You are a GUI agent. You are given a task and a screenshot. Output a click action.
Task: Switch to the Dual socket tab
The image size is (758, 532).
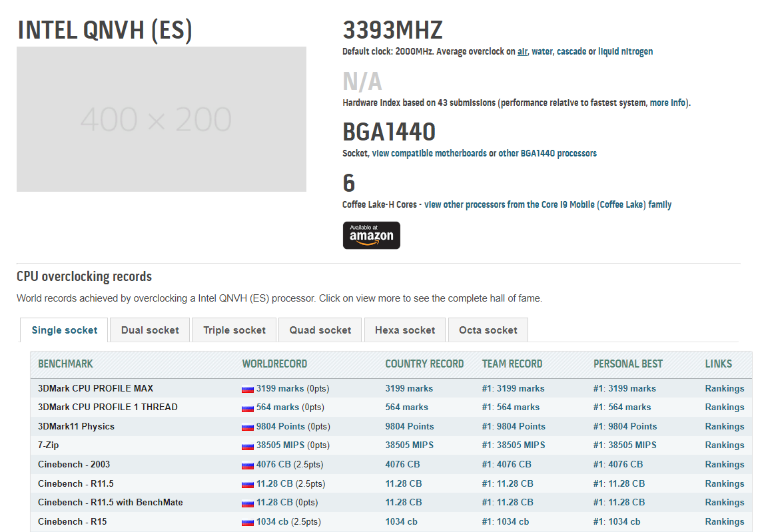tap(150, 330)
